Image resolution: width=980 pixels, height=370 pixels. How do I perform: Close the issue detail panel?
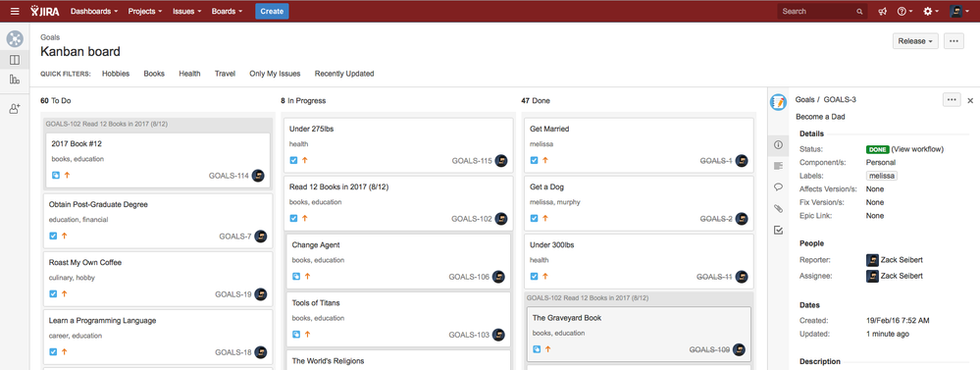[970, 100]
